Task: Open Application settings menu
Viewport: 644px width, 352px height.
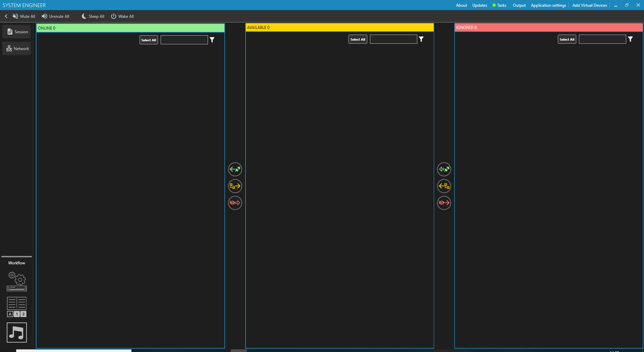Action: (548, 5)
